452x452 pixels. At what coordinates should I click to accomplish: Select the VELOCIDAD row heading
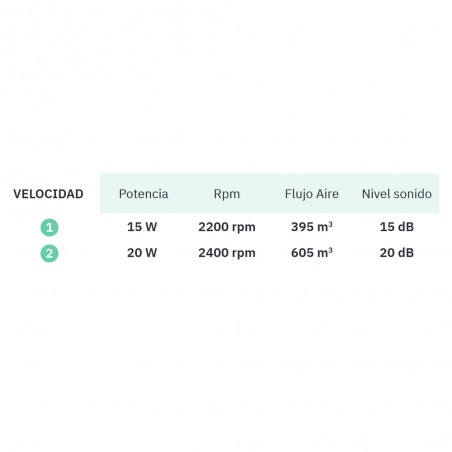(48, 194)
